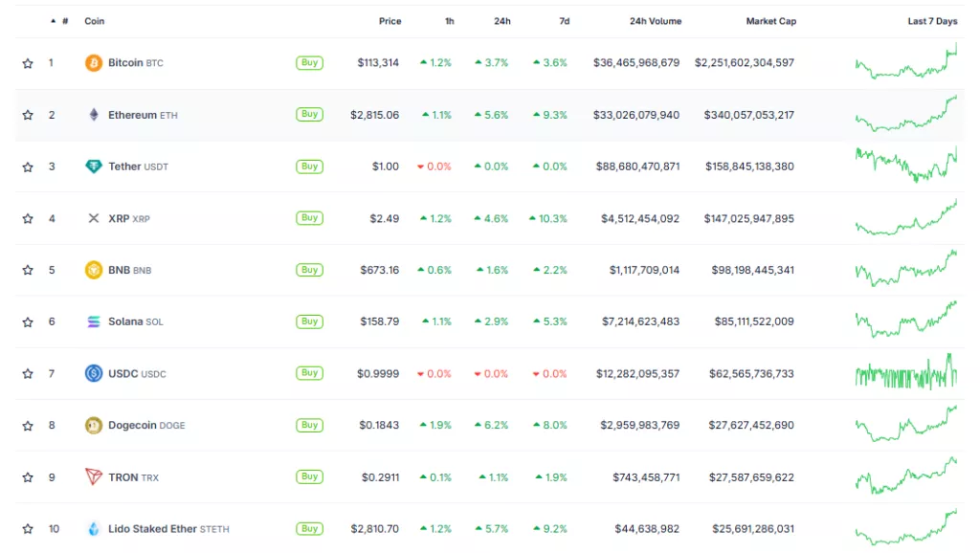Click the BNB coin logo icon
The width and height of the screenshot is (980, 553).
click(x=94, y=270)
